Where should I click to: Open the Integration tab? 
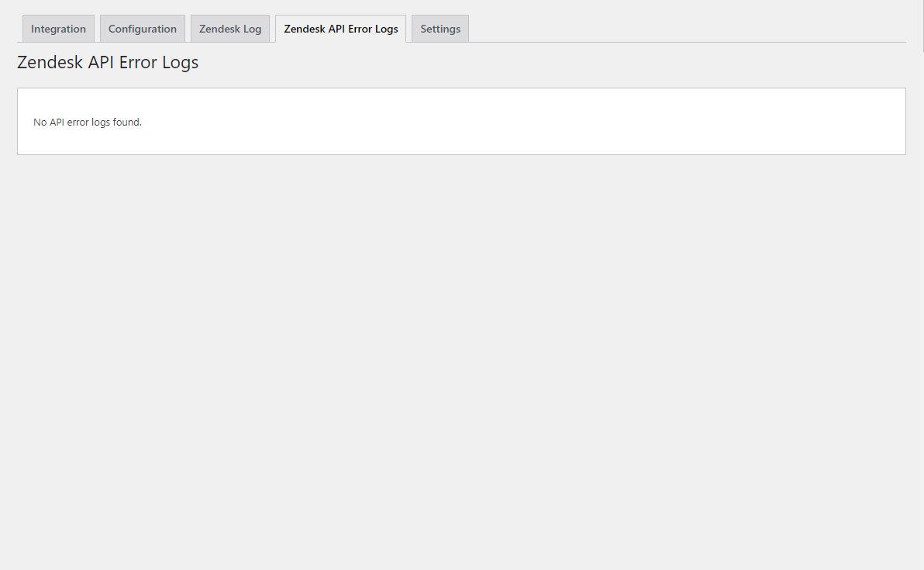click(x=58, y=29)
